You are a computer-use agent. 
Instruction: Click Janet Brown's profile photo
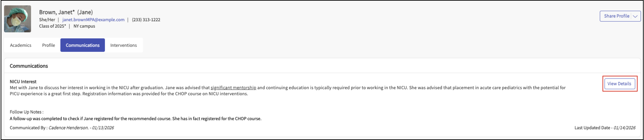pyautogui.click(x=18, y=19)
